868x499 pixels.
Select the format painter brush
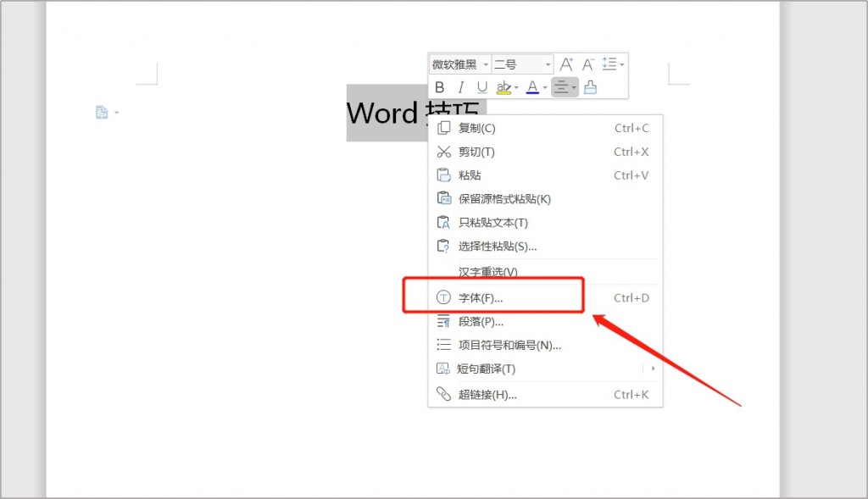[x=591, y=87]
